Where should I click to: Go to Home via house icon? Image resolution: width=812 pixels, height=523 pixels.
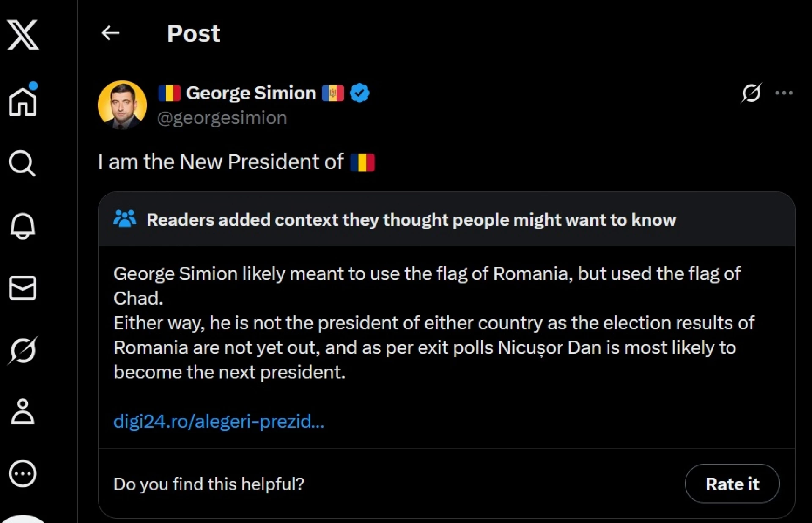(x=23, y=100)
